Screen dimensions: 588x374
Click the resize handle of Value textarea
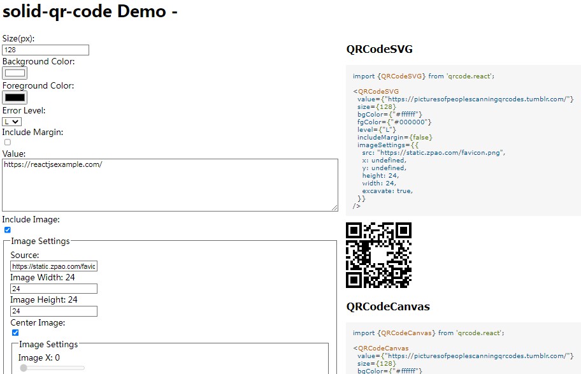click(x=334, y=208)
